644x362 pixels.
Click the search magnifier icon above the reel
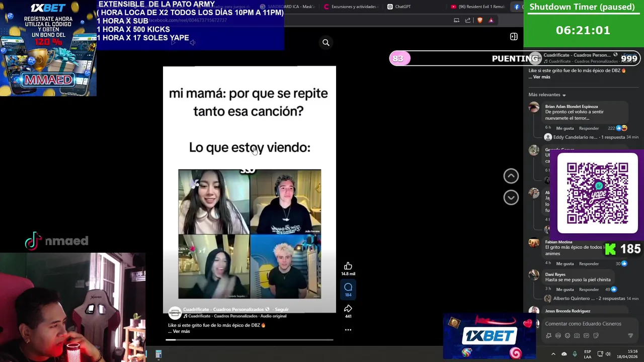tap(326, 43)
